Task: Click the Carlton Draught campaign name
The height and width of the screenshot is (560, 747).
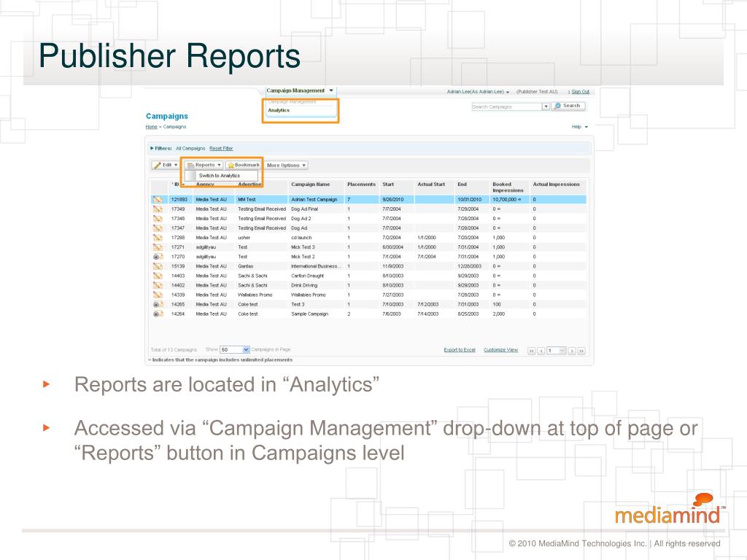Action: [307, 276]
